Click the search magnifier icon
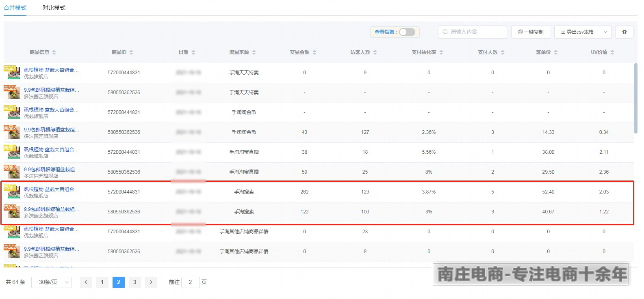Image resolution: width=644 pixels, height=299 pixels. 445,32
